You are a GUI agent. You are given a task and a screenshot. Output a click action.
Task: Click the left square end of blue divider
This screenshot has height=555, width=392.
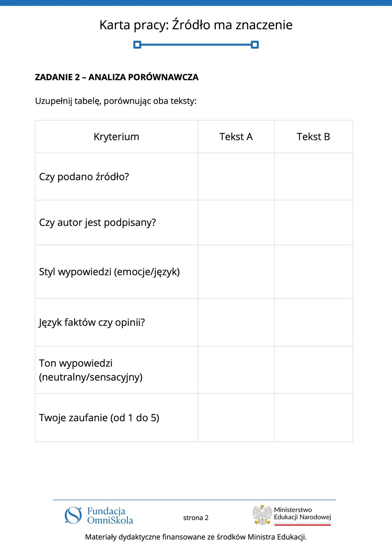point(137,45)
